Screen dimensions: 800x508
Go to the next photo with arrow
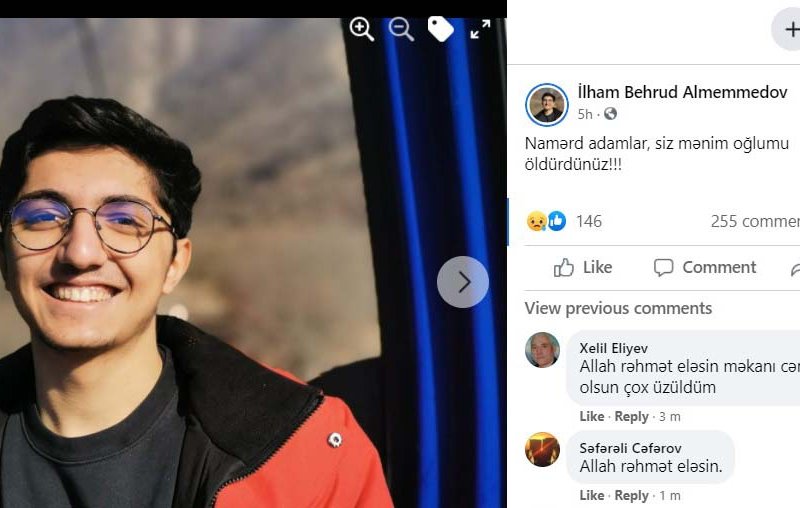tap(463, 282)
